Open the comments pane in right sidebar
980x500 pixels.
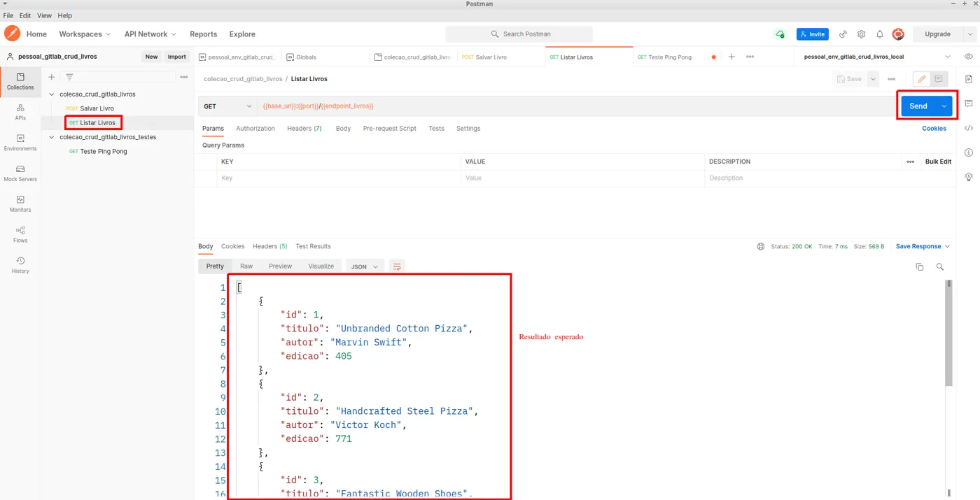pyautogui.click(x=969, y=103)
